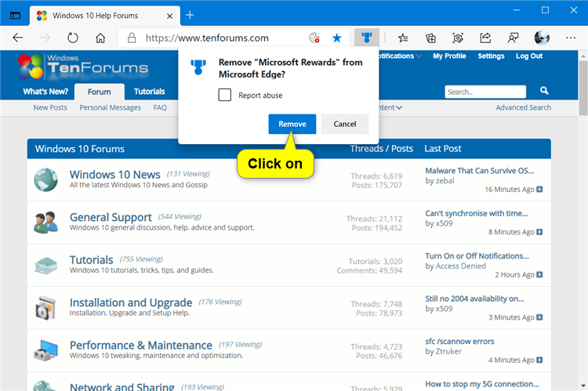Click the address bar URL
Screen dimensions: 588x391
point(207,38)
